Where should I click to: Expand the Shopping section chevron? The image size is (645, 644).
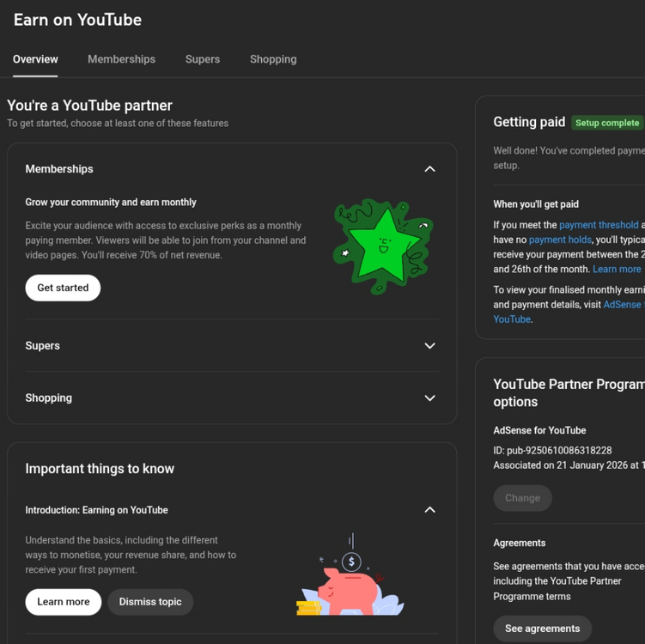(429, 398)
